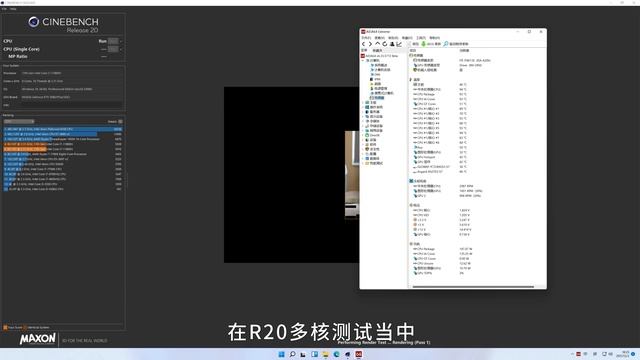Select highlighted Sensor item in AIDA64 tree
Screen dimensions: 640x360
[377, 98]
